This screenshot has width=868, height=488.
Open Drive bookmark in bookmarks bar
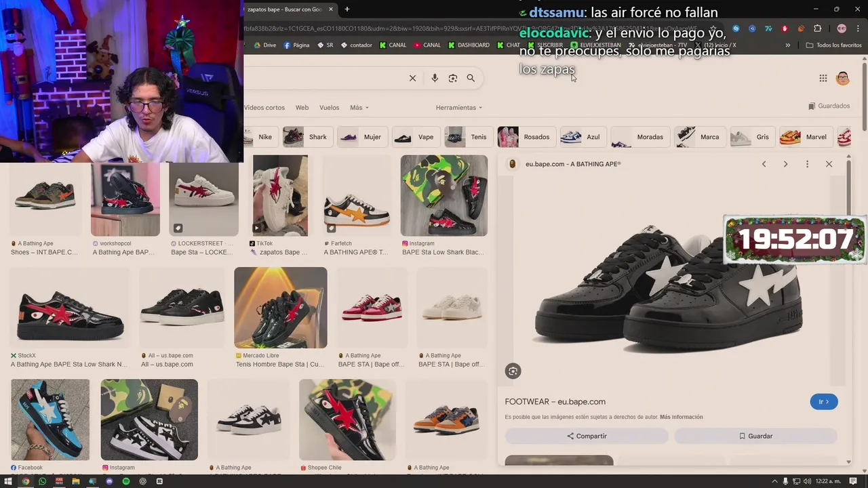click(x=264, y=45)
